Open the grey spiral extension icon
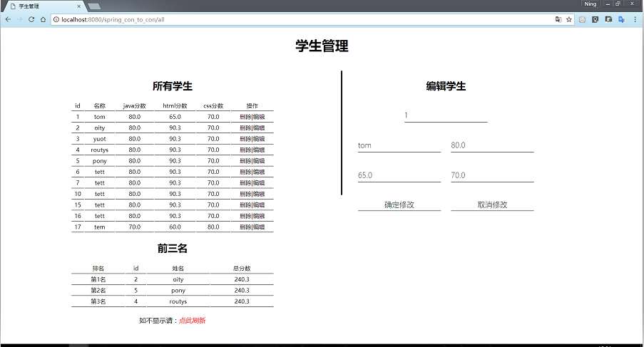644x347 pixels. tap(582, 19)
